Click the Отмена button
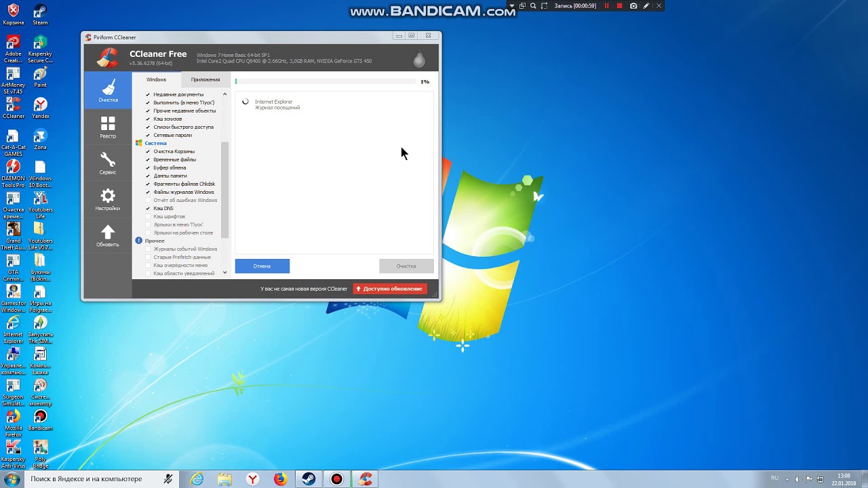Image resolution: width=868 pixels, height=488 pixels. coord(262,266)
